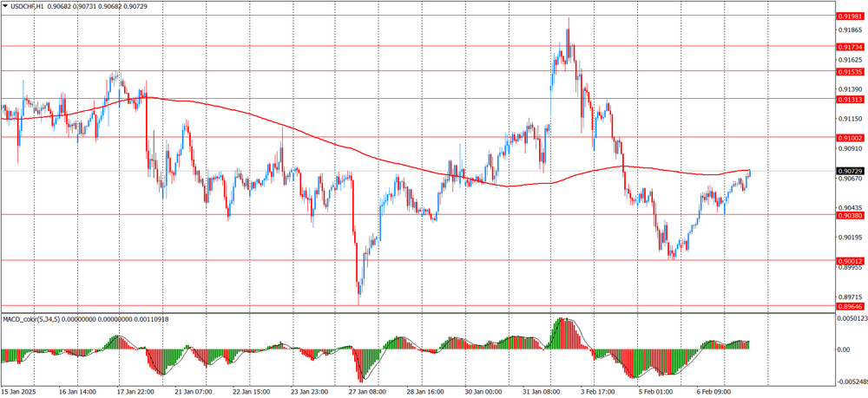The width and height of the screenshot is (868, 398).
Task: Click the 0.90435 price axis value
Action: [852, 208]
